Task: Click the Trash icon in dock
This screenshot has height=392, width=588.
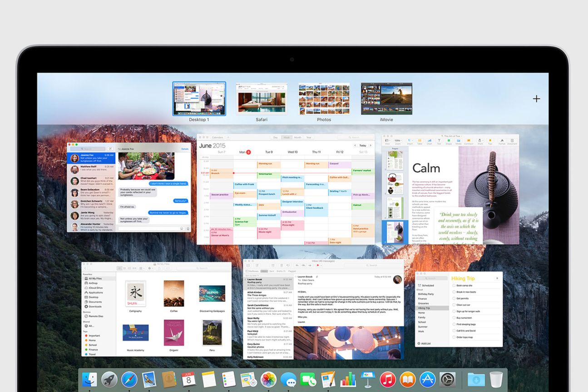Action: click(496, 380)
